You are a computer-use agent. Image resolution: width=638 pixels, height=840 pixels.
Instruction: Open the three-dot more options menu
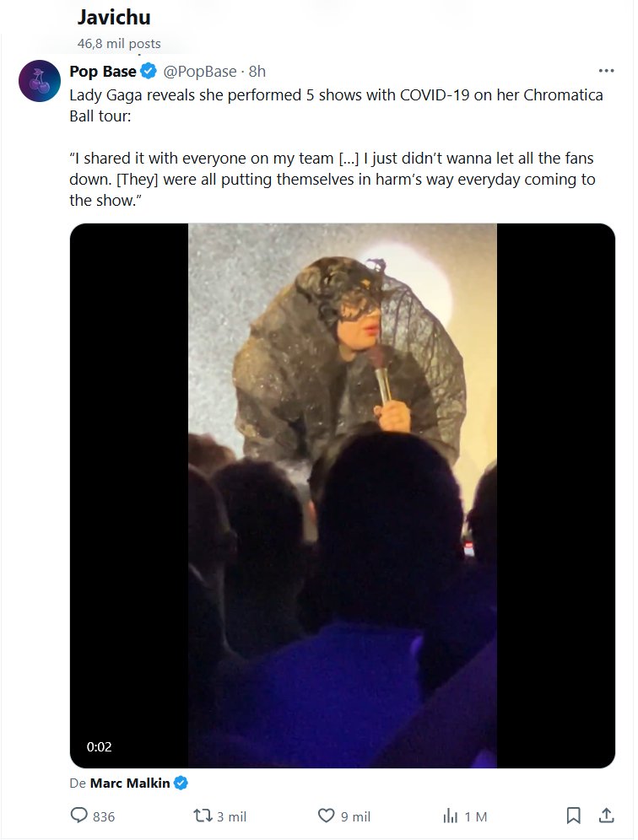pos(606,72)
